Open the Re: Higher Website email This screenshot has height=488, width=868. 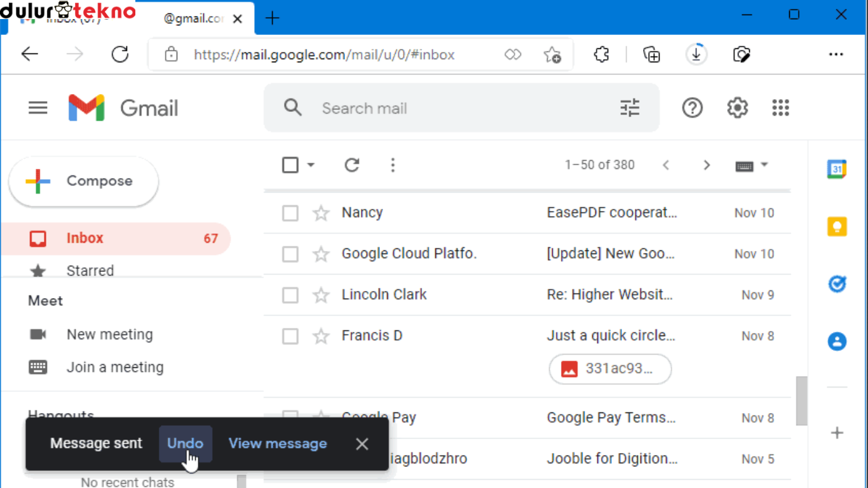[x=609, y=295]
